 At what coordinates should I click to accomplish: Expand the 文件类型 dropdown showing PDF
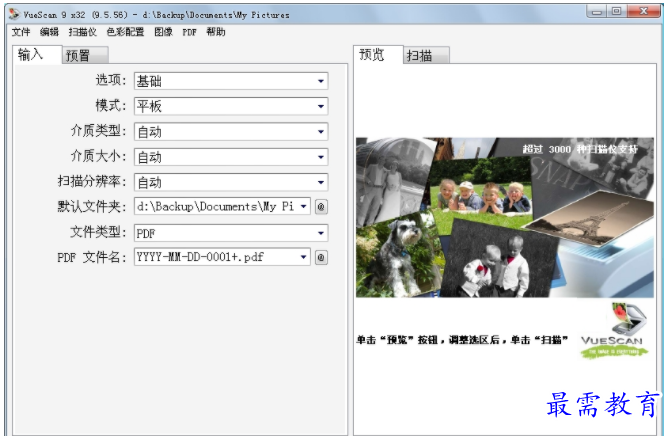click(231, 233)
